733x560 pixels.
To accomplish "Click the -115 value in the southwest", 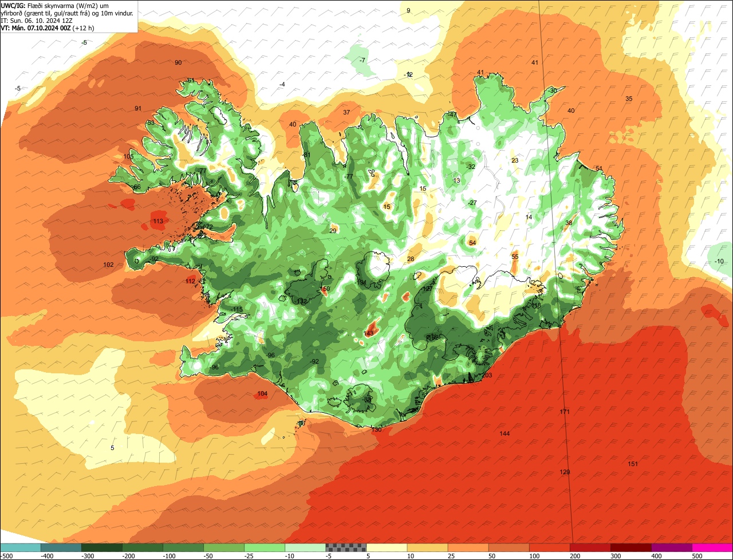I will (237, 309).
